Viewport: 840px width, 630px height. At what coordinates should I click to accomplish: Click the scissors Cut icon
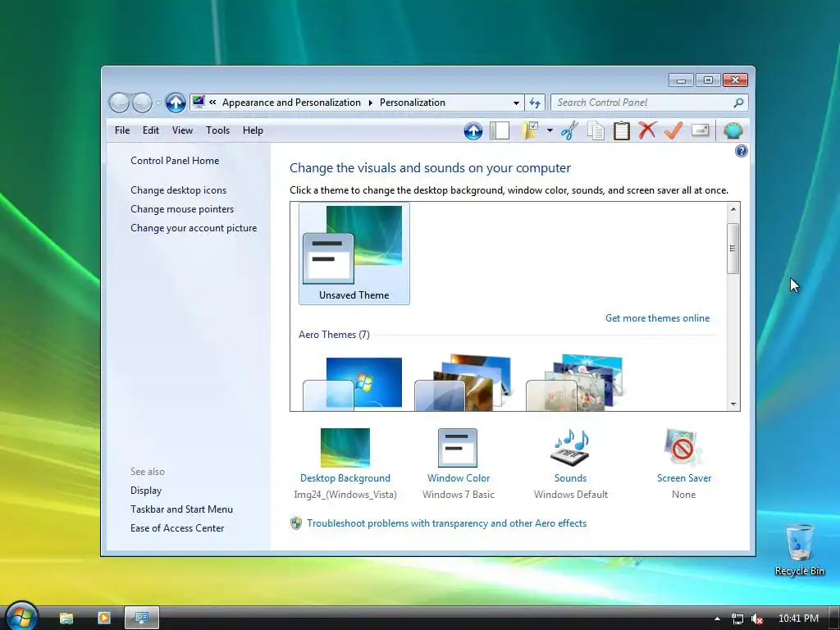point(569,130)
